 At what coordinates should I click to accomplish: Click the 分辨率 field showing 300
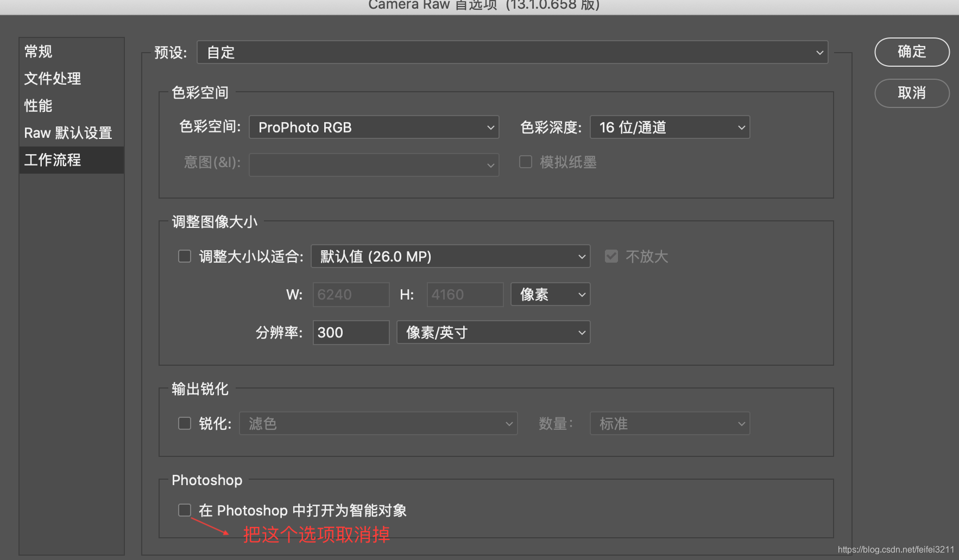tap(351, 333)
